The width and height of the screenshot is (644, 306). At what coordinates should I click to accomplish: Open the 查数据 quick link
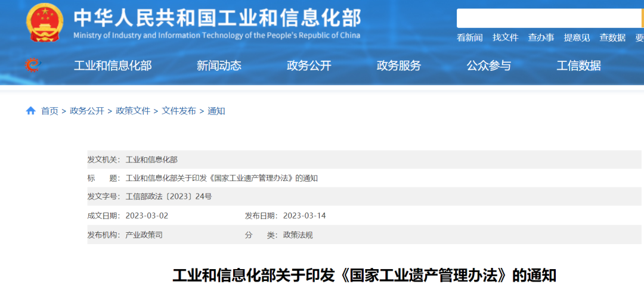tap(612, 38)
